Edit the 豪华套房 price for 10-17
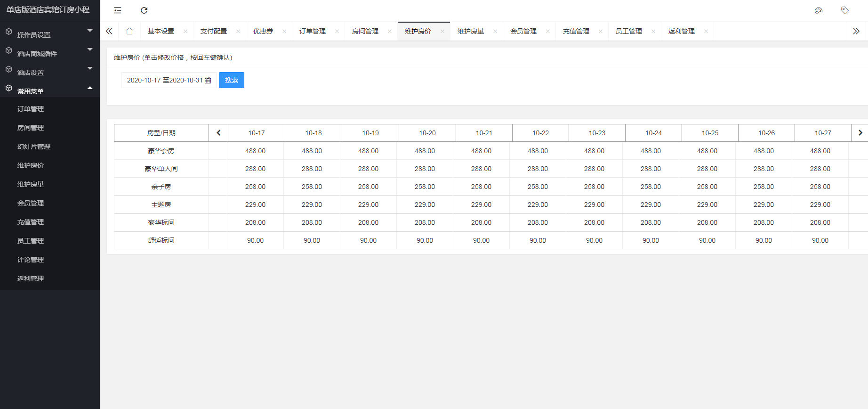The width and height of the screenshot is (868, 409). click(x=255, y=151)
